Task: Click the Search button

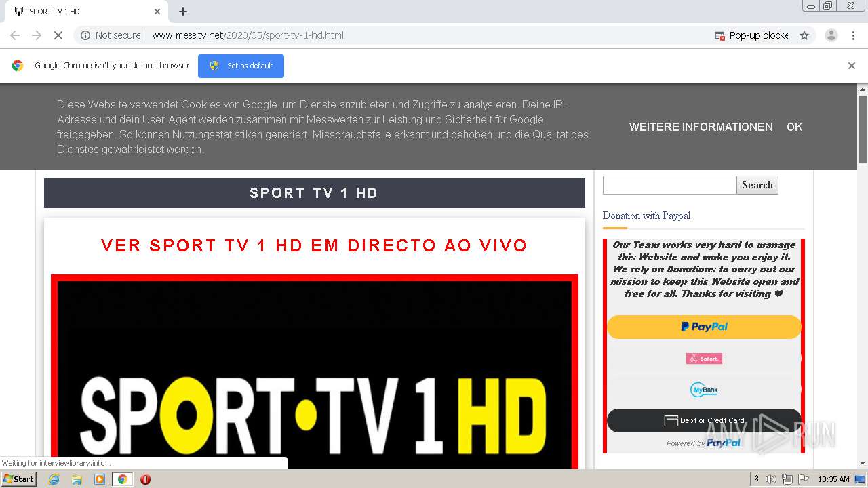Action: click(x=757, y=185)
